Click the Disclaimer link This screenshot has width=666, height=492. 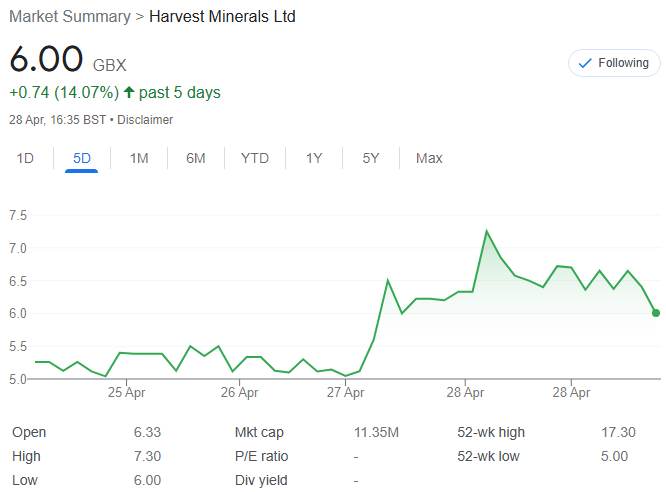[145, 120]
